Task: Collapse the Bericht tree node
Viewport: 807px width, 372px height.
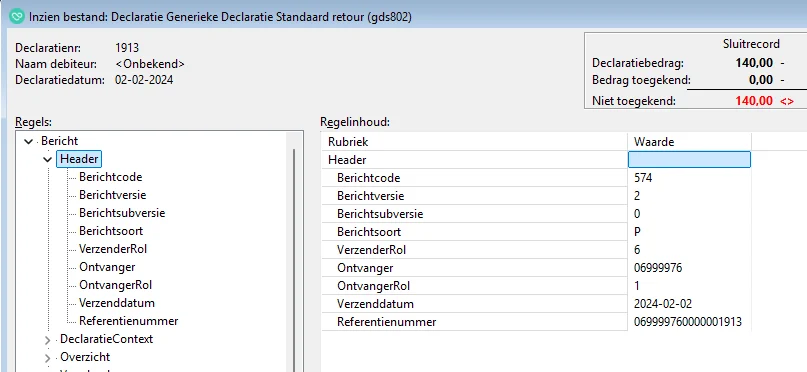Action: (28, 141)
